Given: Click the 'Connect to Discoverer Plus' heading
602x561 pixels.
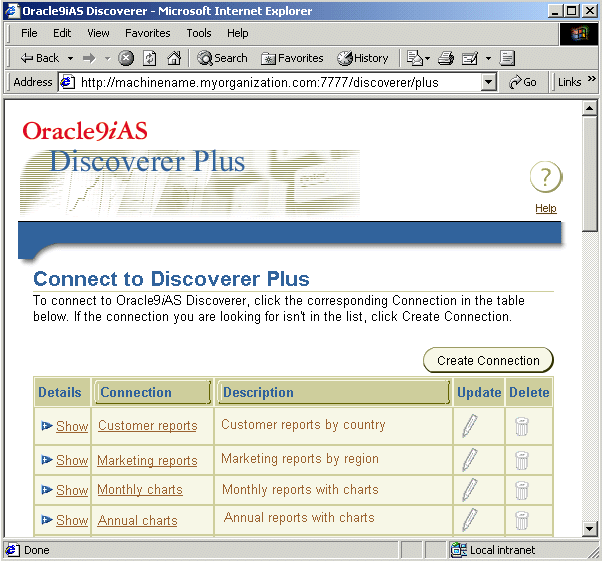Looking at the screenshot, I should [x=171, y=279].
